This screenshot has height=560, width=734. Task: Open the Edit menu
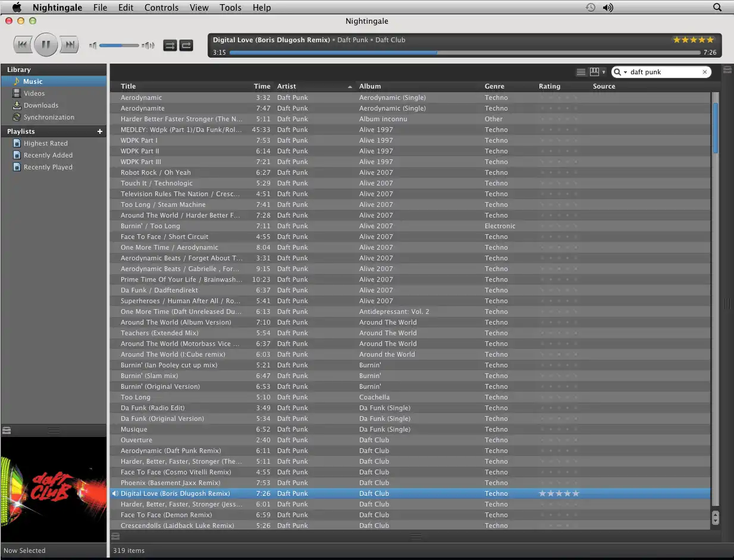tap(126, 8)
